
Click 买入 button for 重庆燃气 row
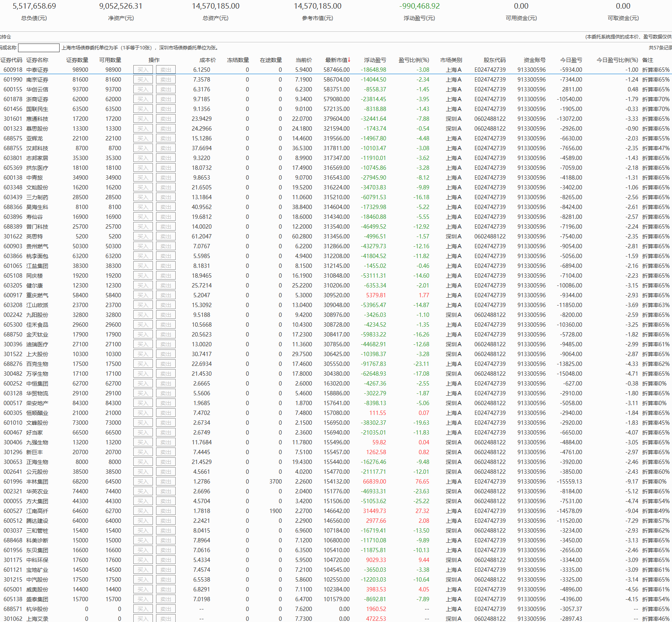pyautogui.click(x=143, y=295)
